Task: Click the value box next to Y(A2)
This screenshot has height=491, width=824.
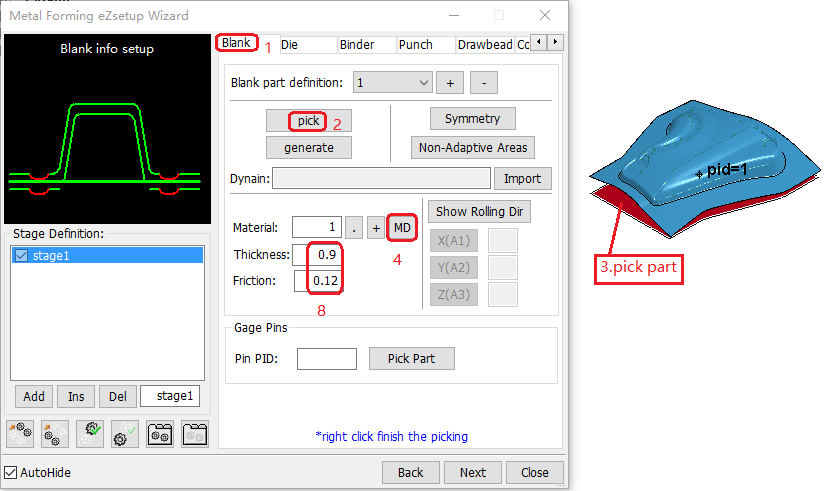Action: tap(502, 268)
